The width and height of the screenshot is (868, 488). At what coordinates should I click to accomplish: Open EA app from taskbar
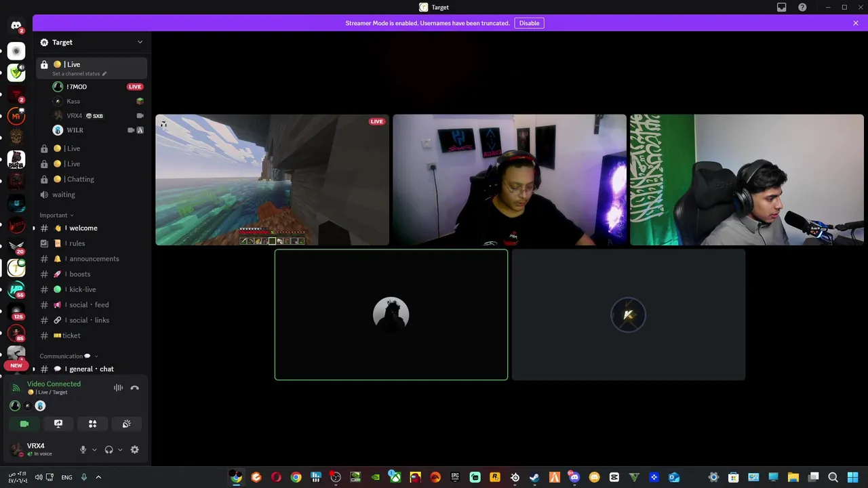(435, 477)
